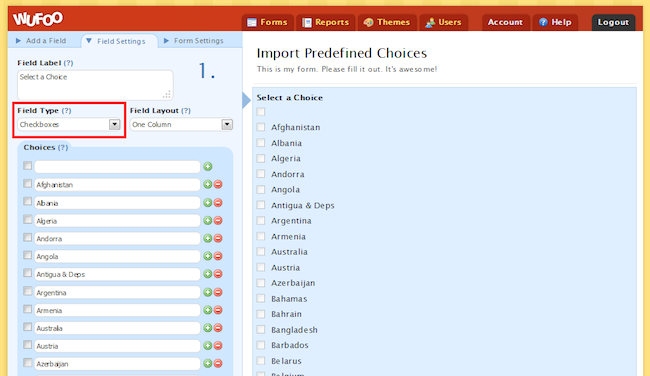The image size is (650, 376).
Task: Open the Form Settings tab
Action: [x=194, y=41]
